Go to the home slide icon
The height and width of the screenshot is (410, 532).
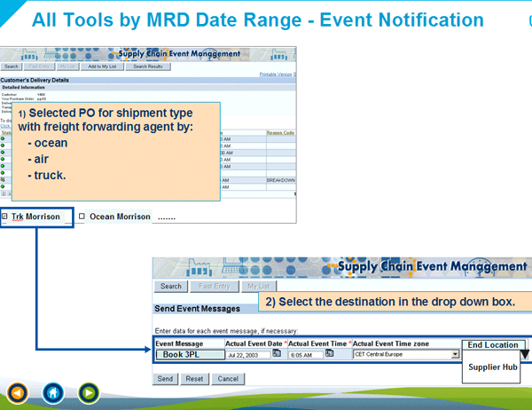point(52,391)
